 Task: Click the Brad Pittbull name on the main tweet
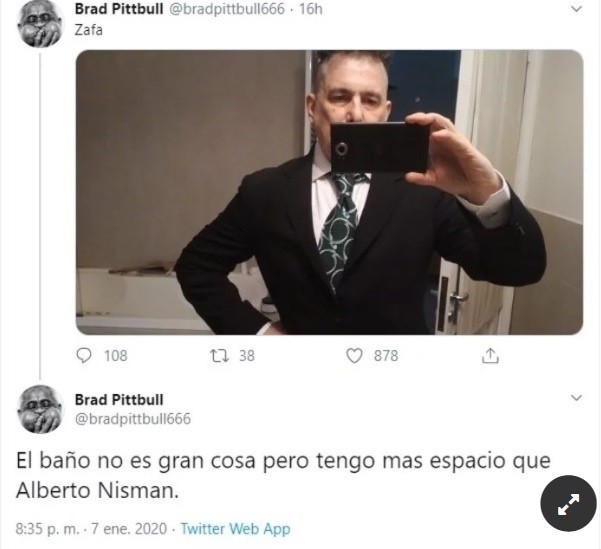119,399
